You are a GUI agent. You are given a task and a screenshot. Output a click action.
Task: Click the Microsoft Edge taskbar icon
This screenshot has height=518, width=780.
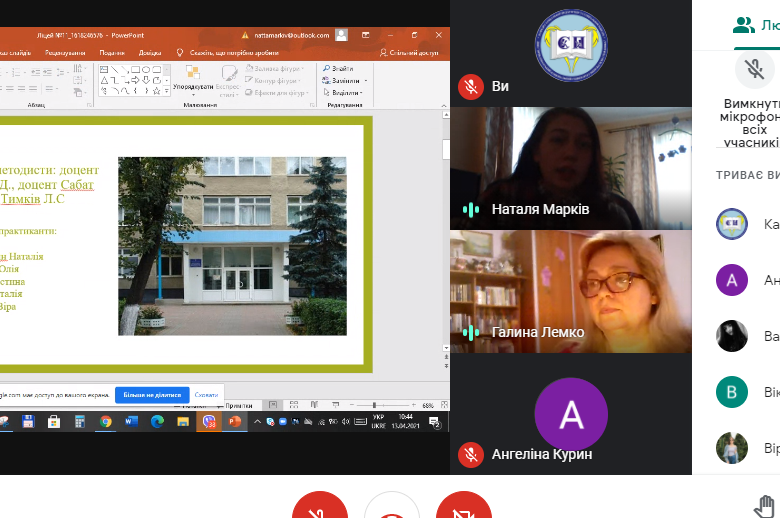(157, 422)
